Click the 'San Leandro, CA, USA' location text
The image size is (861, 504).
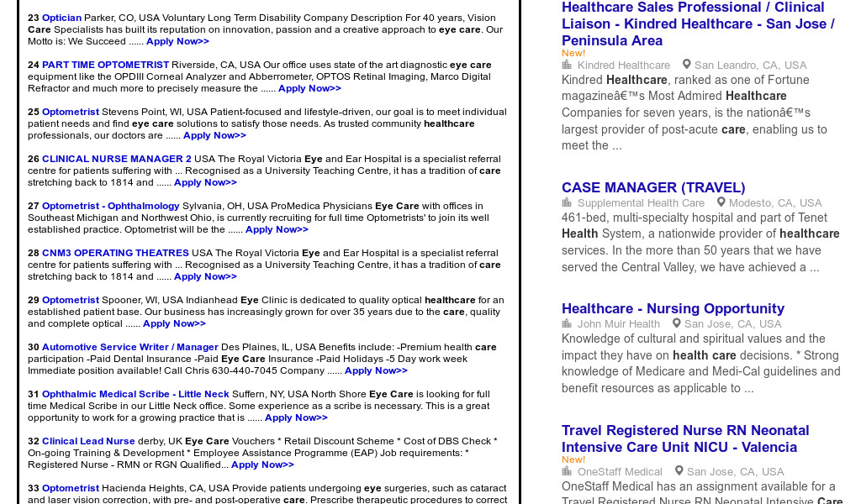click(x=751, y=66)
